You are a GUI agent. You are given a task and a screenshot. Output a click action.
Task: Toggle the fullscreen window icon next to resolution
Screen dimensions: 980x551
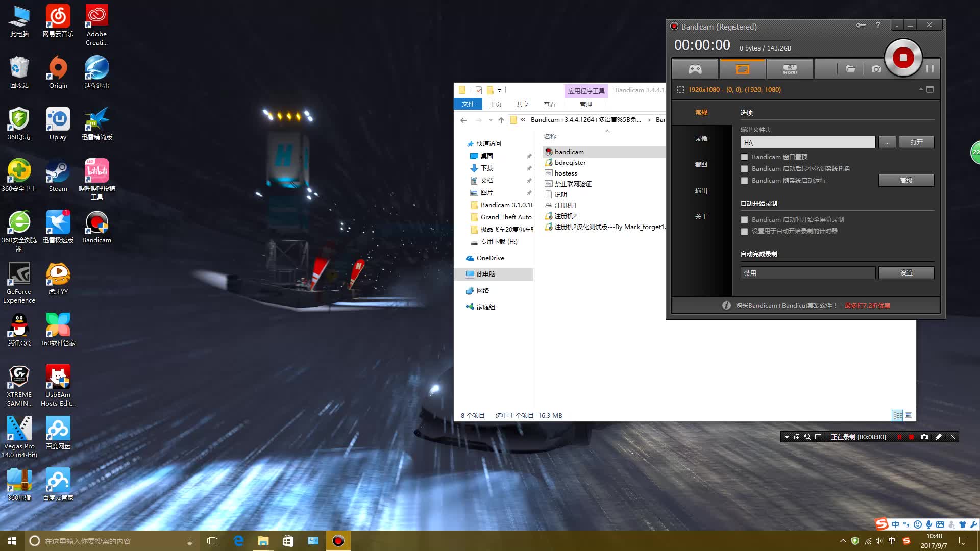pyautogui.click(x=930, y=89)
